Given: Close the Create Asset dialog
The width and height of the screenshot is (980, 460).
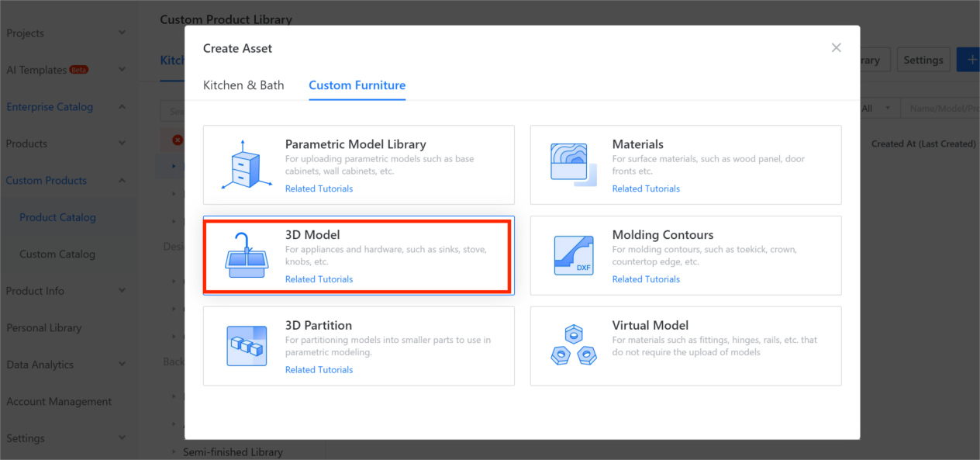Looking at the screenshot, I should [836, 48].
